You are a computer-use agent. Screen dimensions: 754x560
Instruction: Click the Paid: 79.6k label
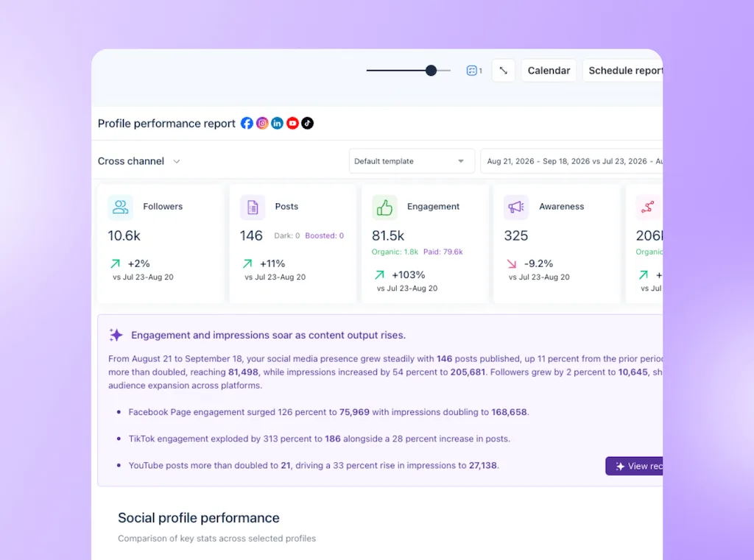pyautogui.click(x=443, y=252)
